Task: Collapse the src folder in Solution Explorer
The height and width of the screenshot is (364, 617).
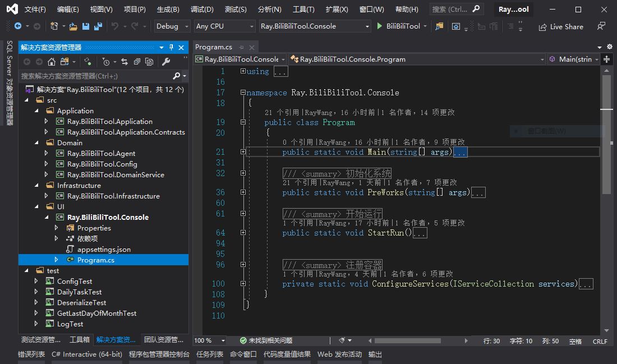Action: pyautogui.click(x=26, y=100)
